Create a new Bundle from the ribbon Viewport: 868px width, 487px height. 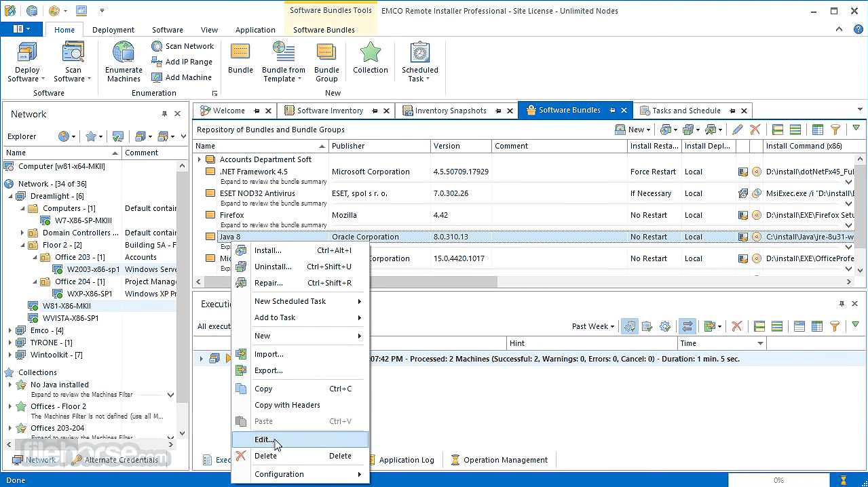click(x=240, y=58)
